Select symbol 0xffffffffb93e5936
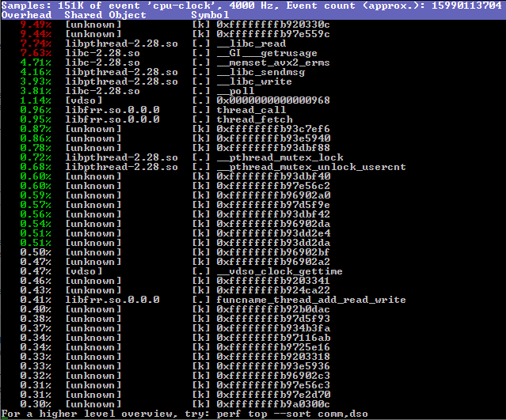 273,366
